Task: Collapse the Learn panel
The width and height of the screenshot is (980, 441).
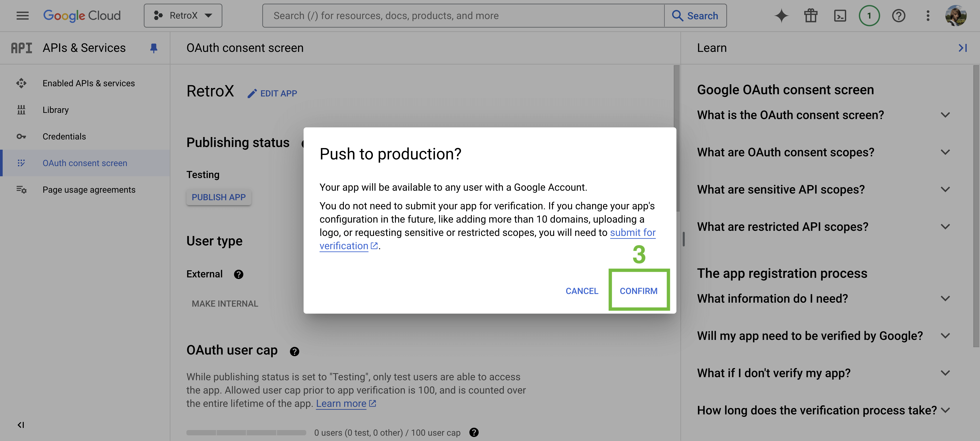Action: 962,48
